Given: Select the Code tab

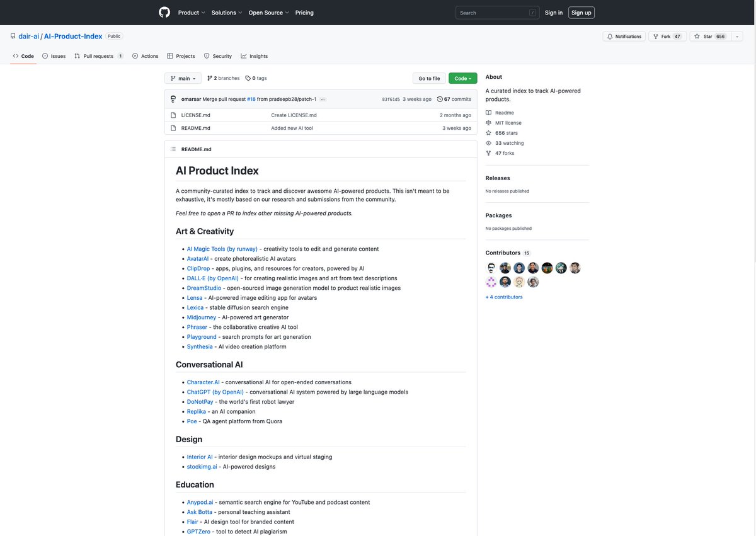Looking at the screenshot, I should [23, 56].
